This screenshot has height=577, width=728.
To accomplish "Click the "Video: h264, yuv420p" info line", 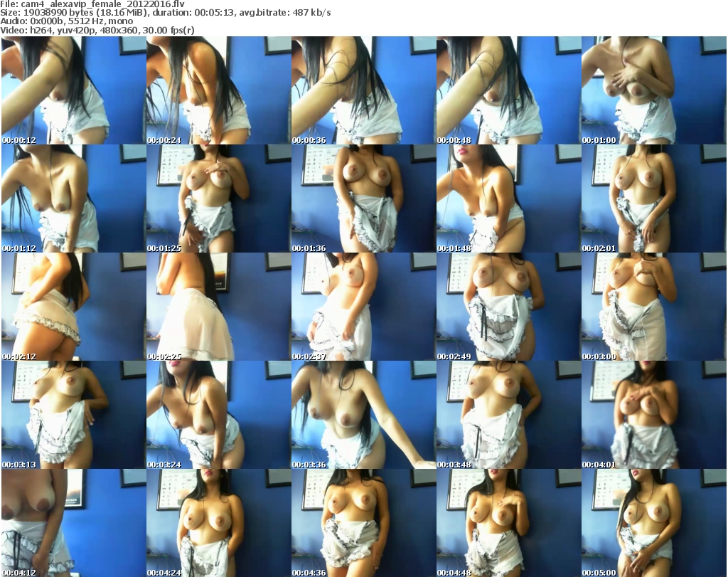I will tap(97, 30).
